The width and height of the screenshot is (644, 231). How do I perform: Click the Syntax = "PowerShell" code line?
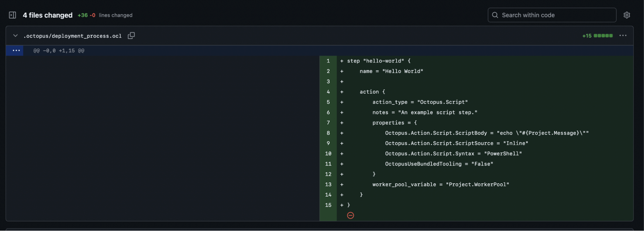pyautogui.click(x=453, y=154)
